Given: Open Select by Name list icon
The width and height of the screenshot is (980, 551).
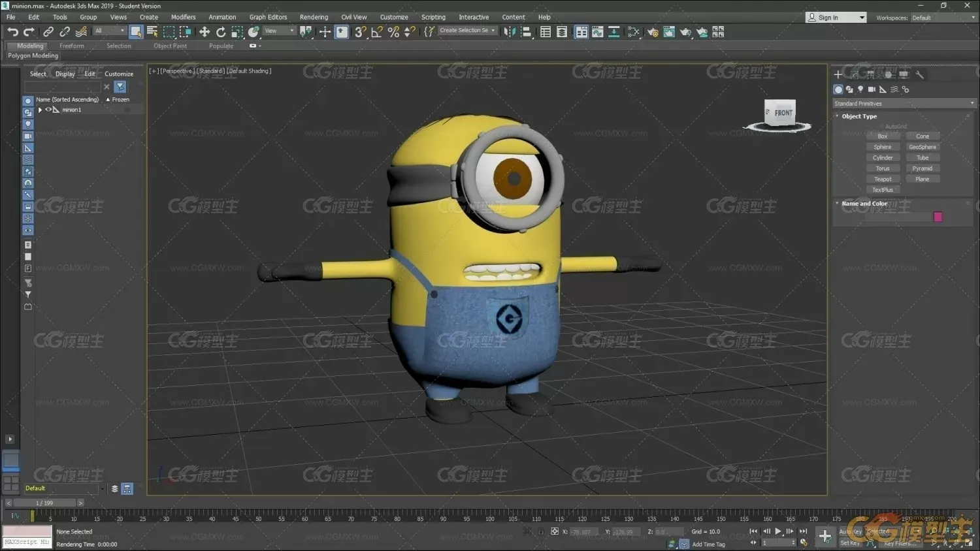Looking at the screenshot, I should pos(152,32).
